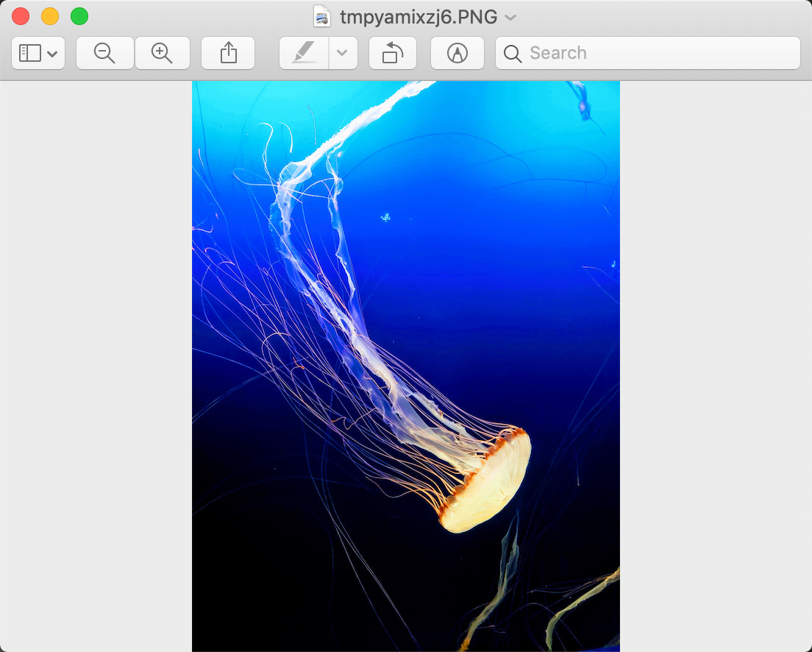This screenshot has height=652, width=812.
Task: Click the Zoom In magnifier icon
Action: tap(162, 53)
